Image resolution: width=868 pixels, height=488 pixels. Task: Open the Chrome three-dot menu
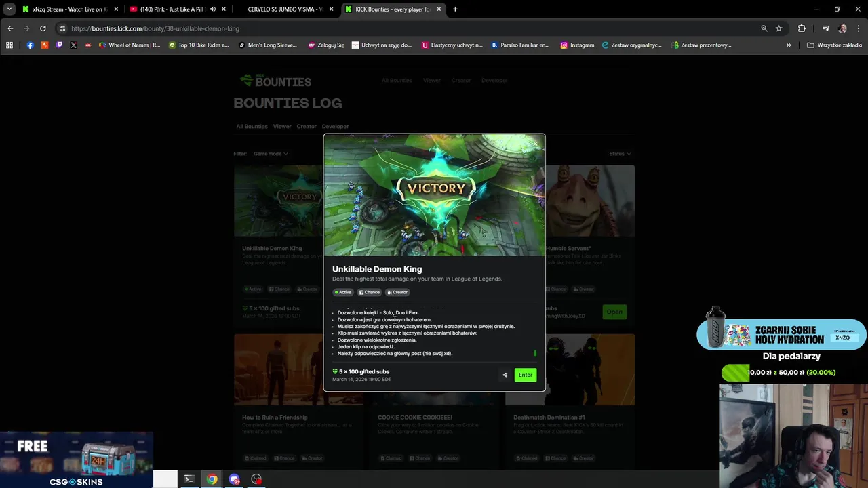coord(859,28)
